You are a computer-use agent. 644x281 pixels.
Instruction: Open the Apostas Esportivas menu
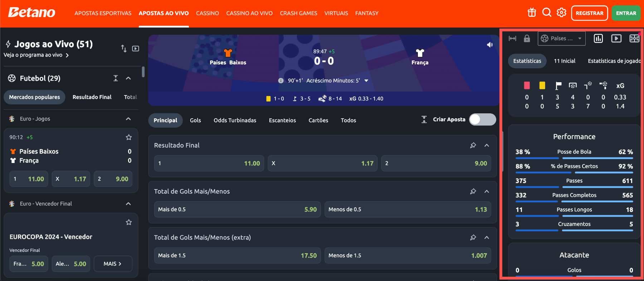[x=103, y=13]
